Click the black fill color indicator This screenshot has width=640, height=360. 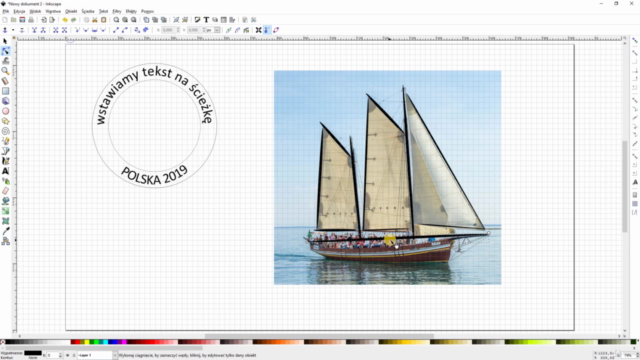tap(33, 353)
